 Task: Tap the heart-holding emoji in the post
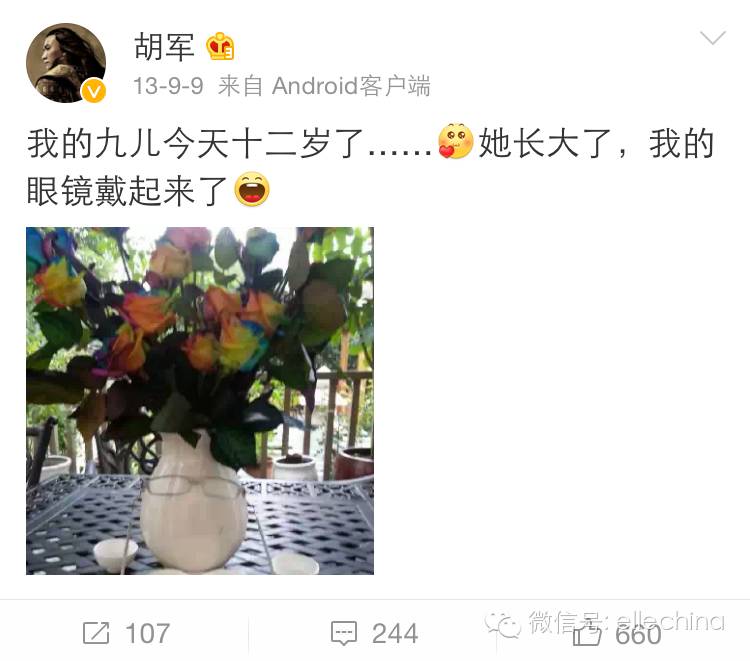(456, 142)
